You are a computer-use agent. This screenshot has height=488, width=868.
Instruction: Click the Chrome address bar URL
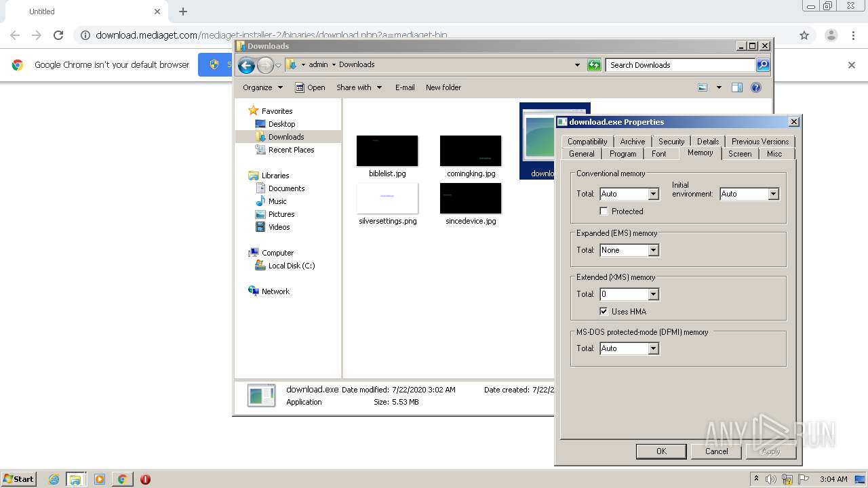click(x=271, y=35)
